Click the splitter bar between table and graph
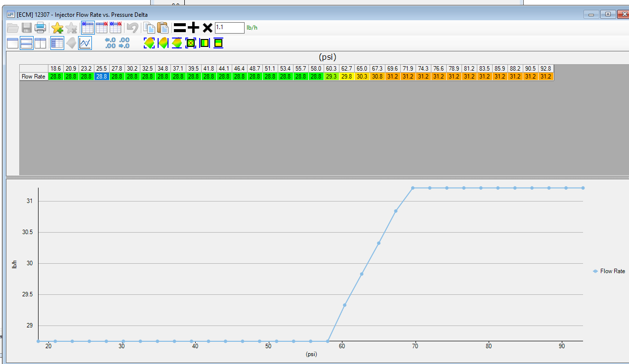This screenshot has height=364, width=629. [x=316, y=177]
